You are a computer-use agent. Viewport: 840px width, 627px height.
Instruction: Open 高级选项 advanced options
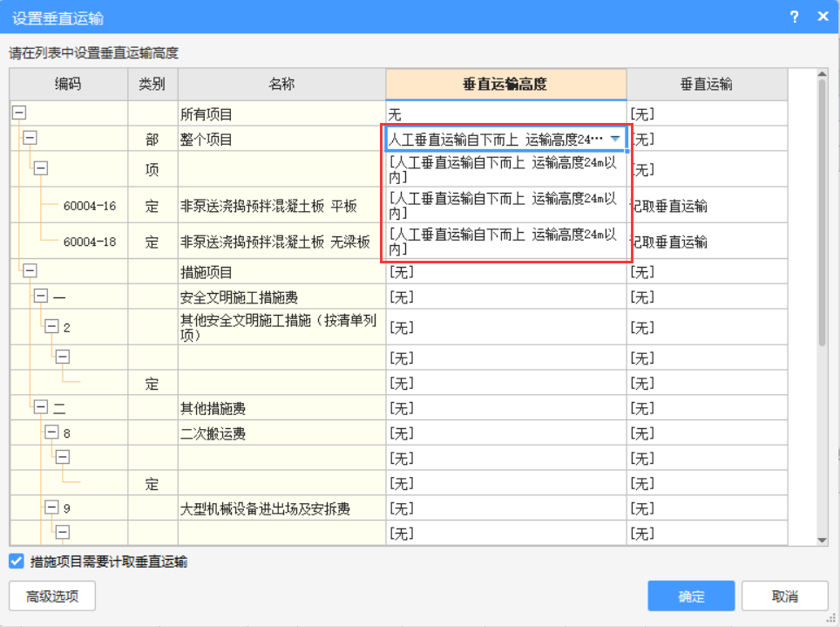[x=52, y=596]
